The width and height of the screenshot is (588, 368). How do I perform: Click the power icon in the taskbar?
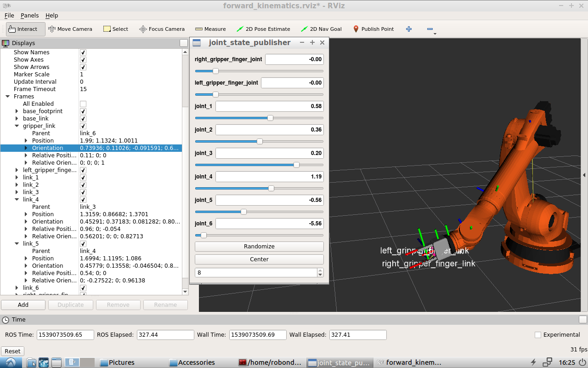(x=582, y=362)
